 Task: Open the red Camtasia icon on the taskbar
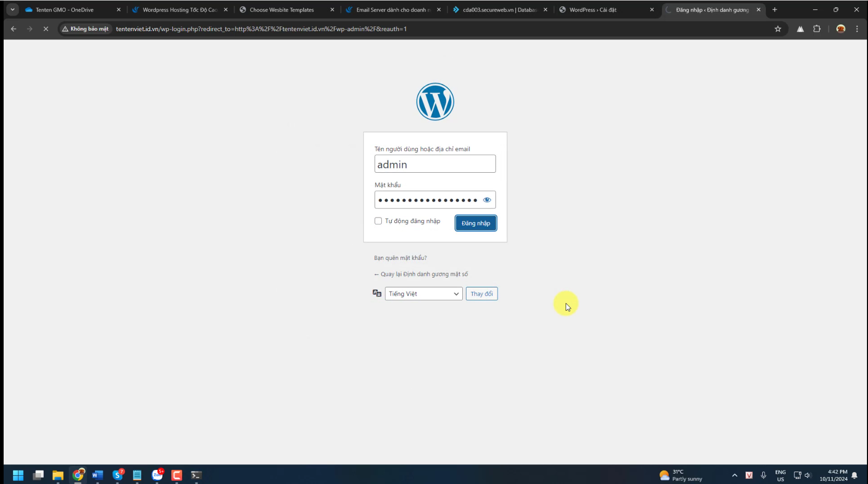tap(176, 475)
